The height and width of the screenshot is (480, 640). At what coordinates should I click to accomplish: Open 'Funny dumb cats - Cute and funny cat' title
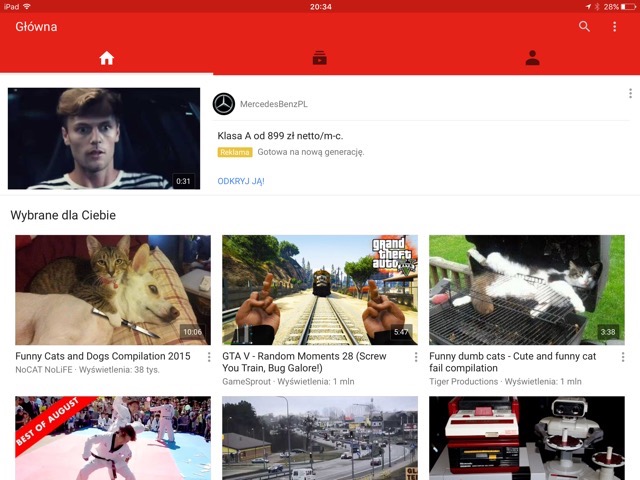pos(513,362)
